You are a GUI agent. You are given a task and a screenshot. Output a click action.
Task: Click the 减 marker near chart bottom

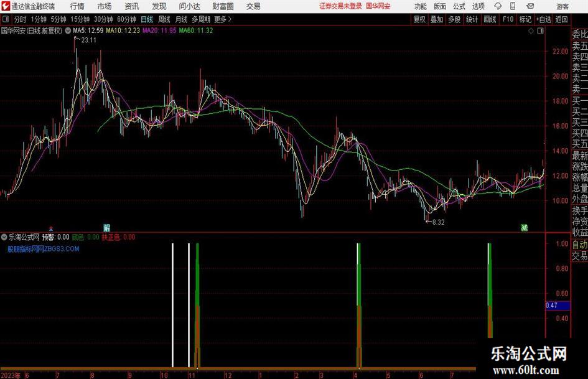click(525, 227)
